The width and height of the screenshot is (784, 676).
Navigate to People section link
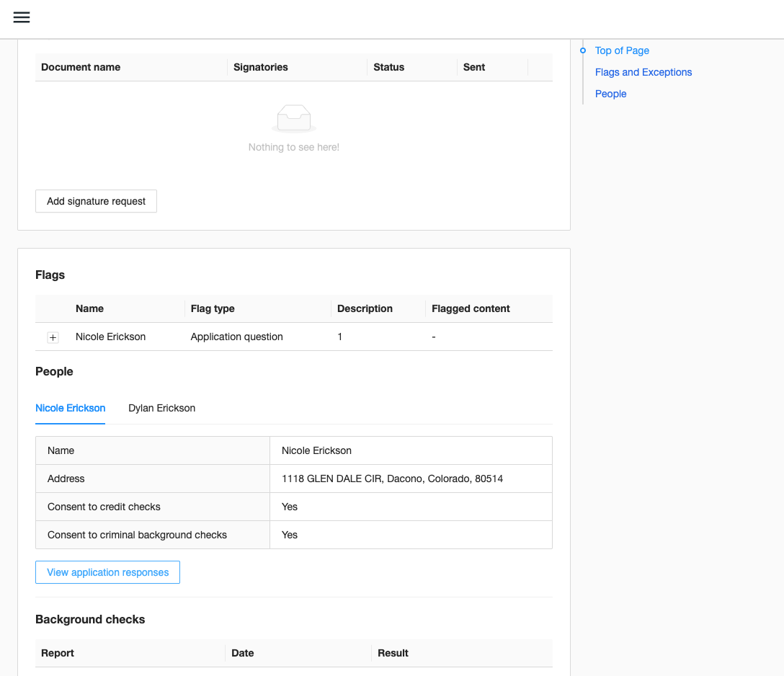pos(610,94)
